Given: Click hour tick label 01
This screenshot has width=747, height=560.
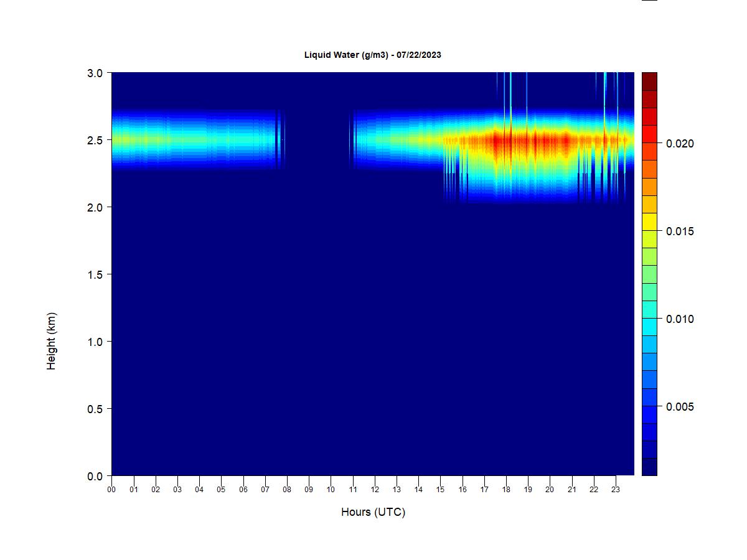Looking at the screenshot, I should coord(133,490).
